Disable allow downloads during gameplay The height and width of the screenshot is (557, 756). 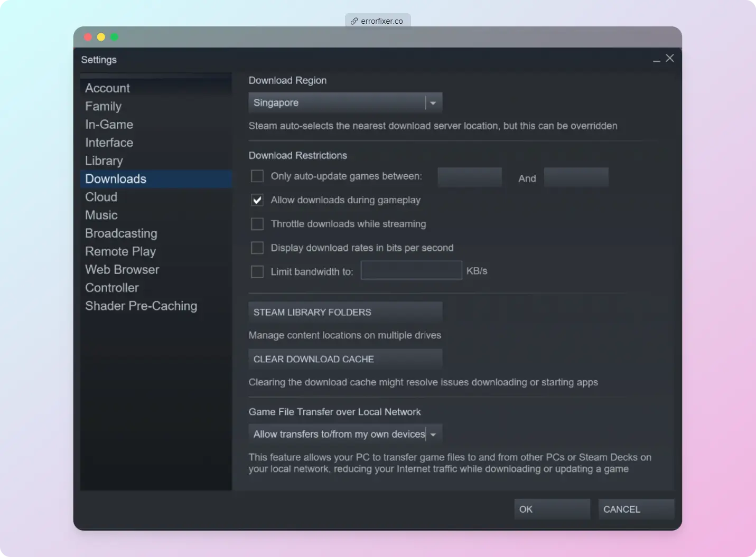tap(257, 200)
